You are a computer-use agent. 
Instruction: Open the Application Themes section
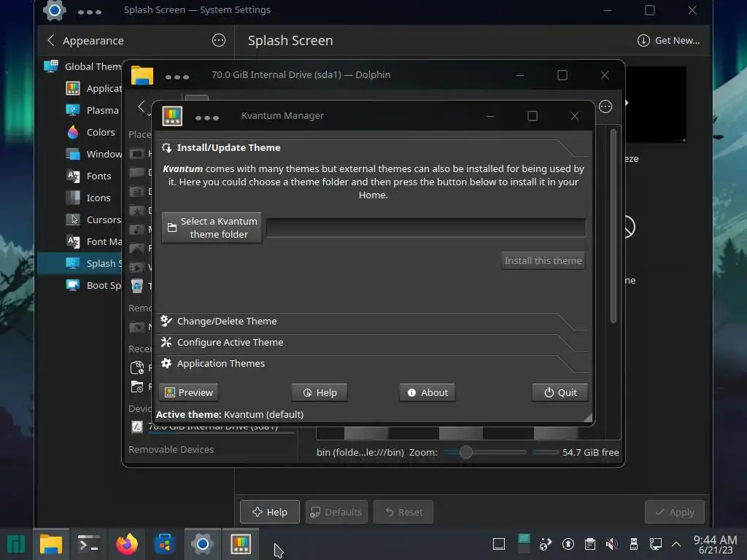tap(374, 363)
